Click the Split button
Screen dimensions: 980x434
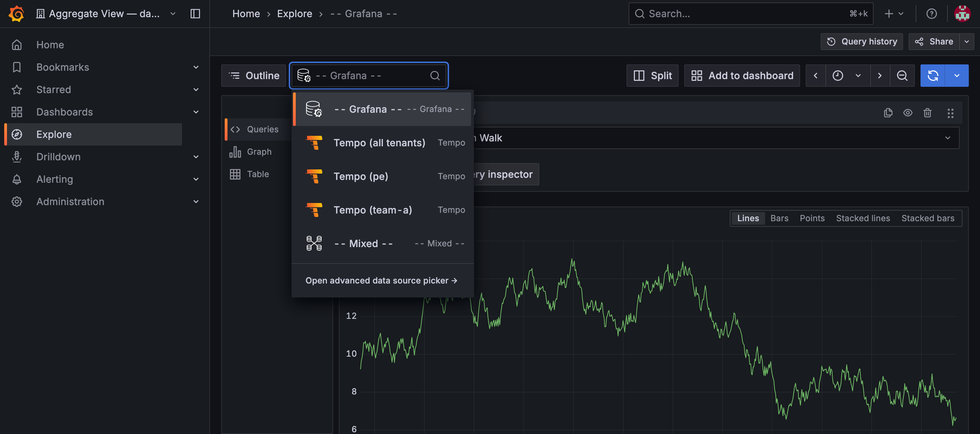pyautogui.click(x=652, y=76)
